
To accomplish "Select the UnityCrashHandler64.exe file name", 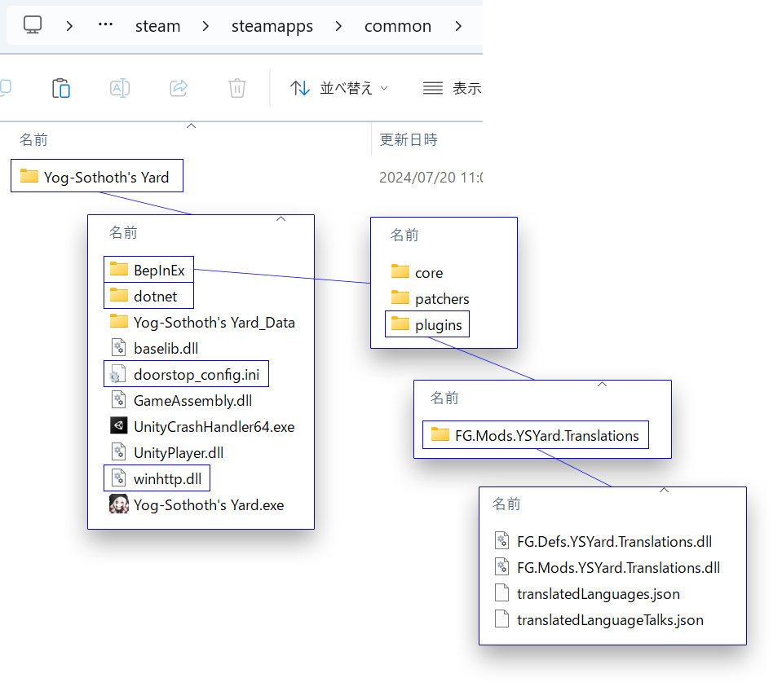I will click(214, 427).
